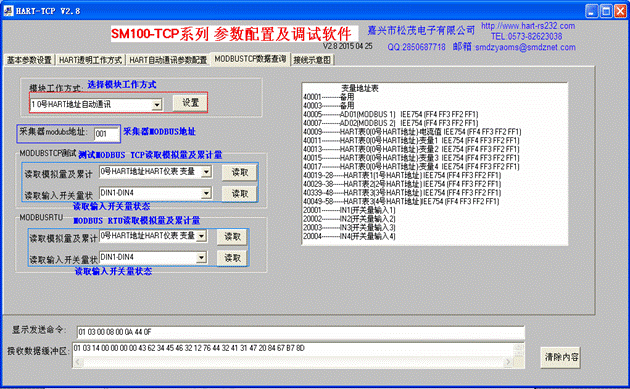Viewport: 630px width, 389px height.
Task: Switch to the 接线示意图 tab
Action: pyautogui.click(x=312, y=60)
